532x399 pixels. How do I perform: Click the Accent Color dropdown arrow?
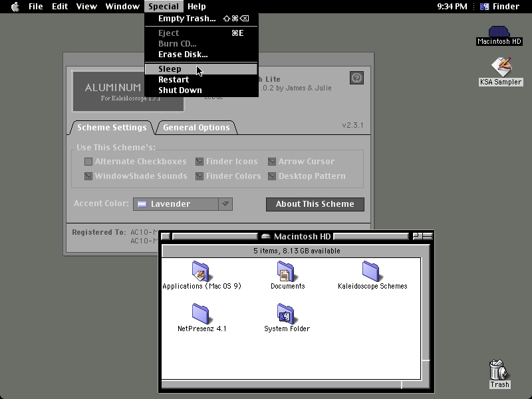(x=225, y=204)
